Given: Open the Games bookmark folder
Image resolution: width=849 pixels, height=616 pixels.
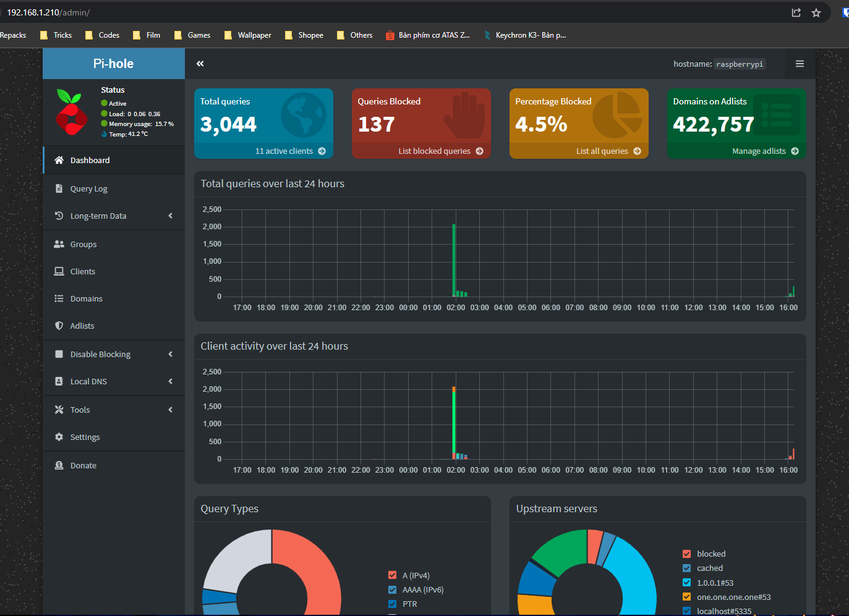Looking at the screenshot, I should [192, 35].
